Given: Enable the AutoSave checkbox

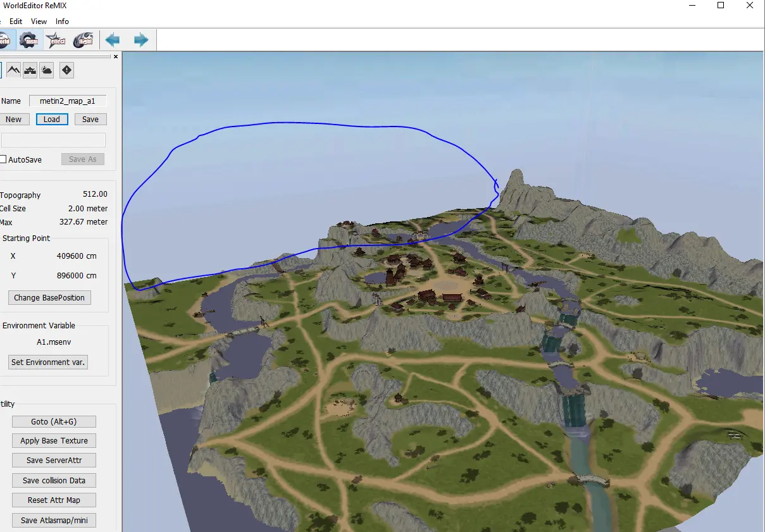Looking at the screenshot, I should (x=3, y=159).
